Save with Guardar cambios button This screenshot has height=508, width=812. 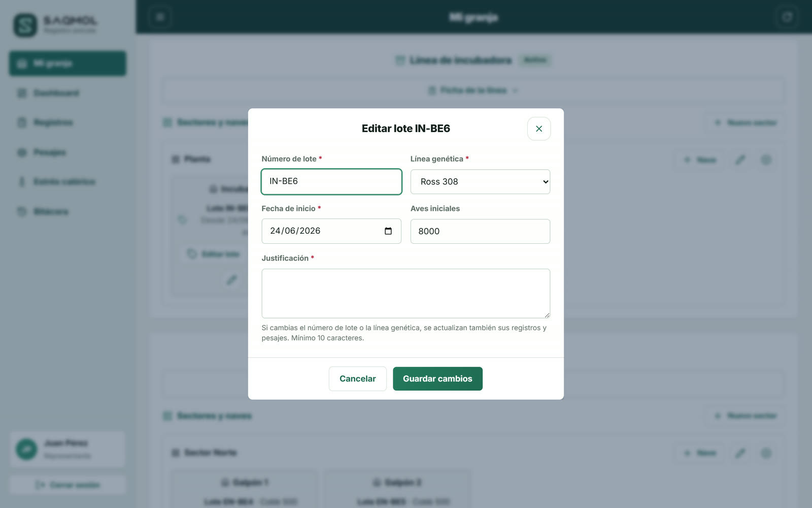pyautogui.click(x=437, y=379)
